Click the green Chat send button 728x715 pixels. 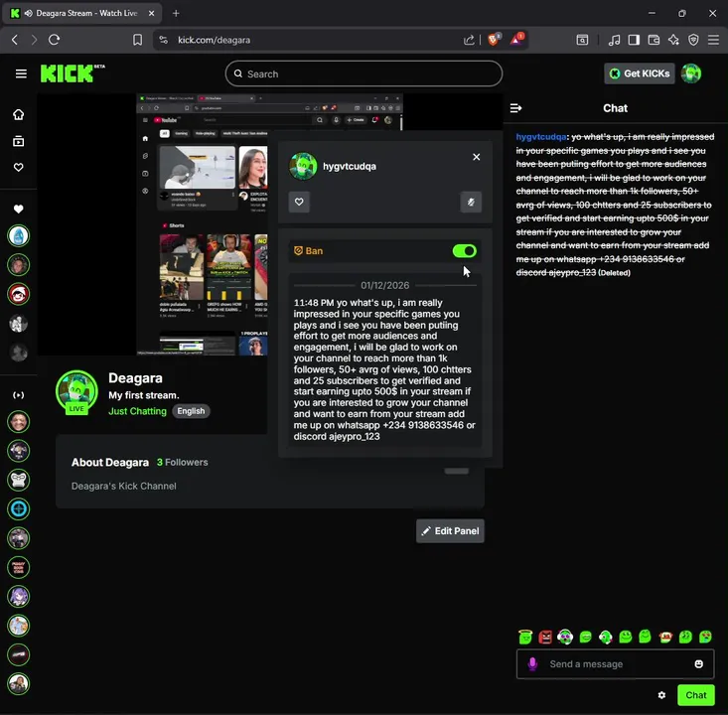(696, 695)
